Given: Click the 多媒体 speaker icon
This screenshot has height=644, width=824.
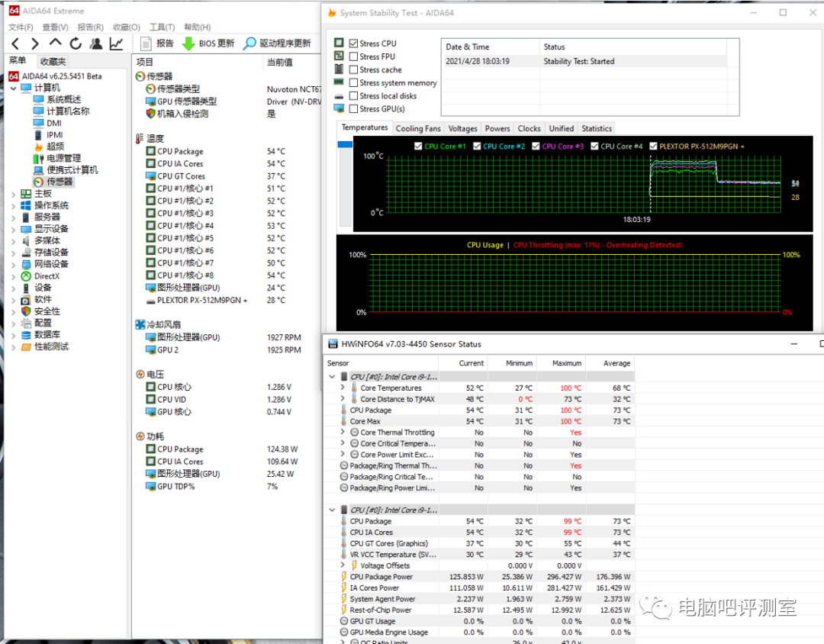Looking at the screenshot, I should click(x=26, y=241).
